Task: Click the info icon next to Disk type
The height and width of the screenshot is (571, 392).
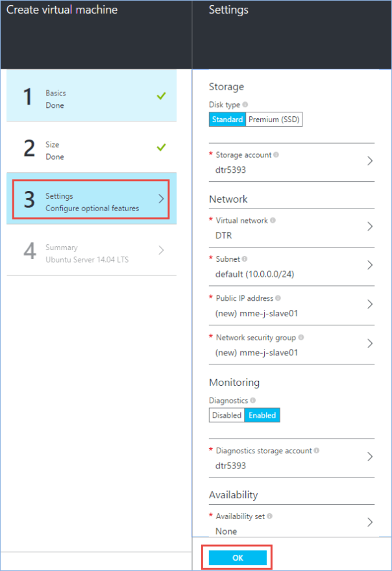Action: 245,105
